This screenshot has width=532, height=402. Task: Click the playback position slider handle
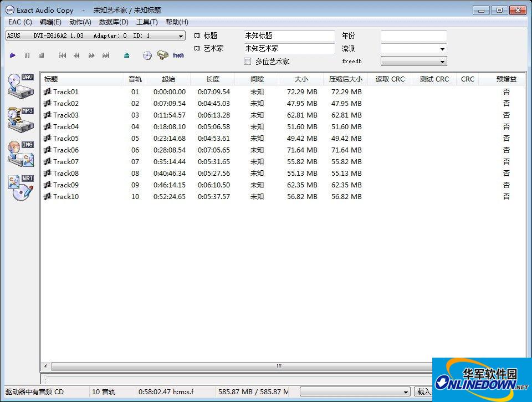(x=45, y=378)
